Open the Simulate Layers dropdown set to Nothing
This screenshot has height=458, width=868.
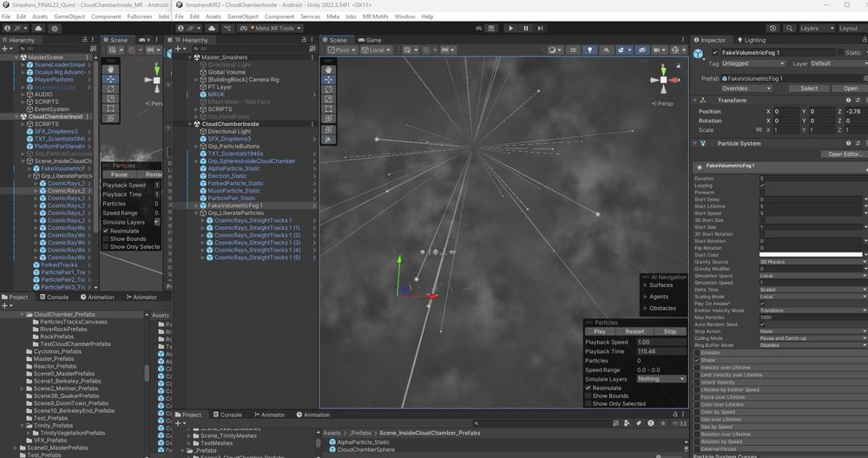click(x=661, y=379)
